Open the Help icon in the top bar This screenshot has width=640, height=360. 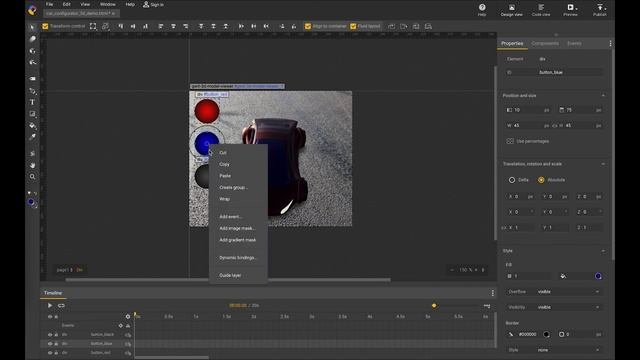coord(482,9)
